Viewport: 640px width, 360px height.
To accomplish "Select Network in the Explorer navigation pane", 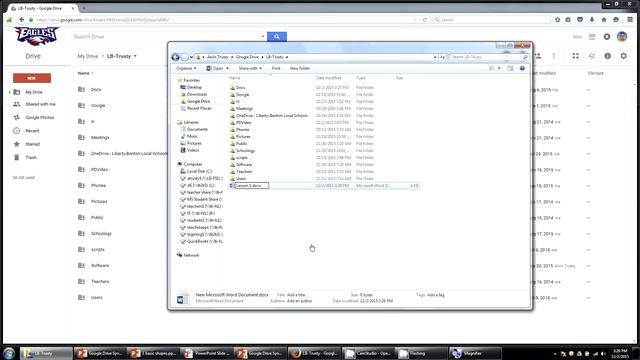I will click(x=191, y=256).
